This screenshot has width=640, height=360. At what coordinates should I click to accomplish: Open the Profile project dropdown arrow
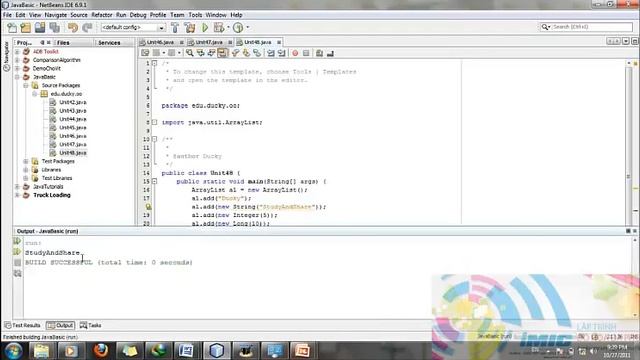pyautogui.click(x=247, y=27)
